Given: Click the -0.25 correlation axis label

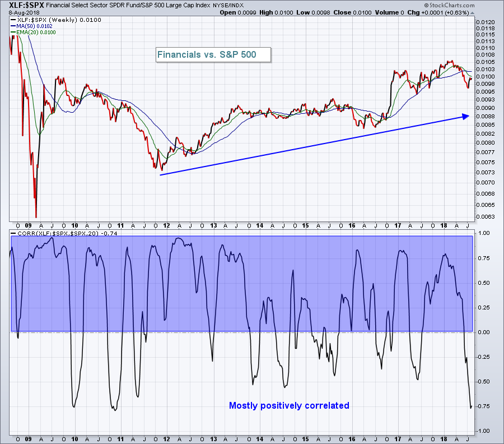Looking at the screenshot, I should click(483, 357).
